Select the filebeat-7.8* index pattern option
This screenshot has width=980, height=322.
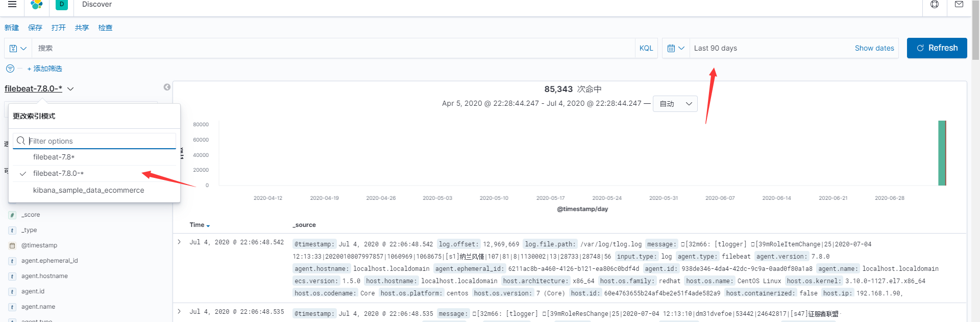click(54, 157)
